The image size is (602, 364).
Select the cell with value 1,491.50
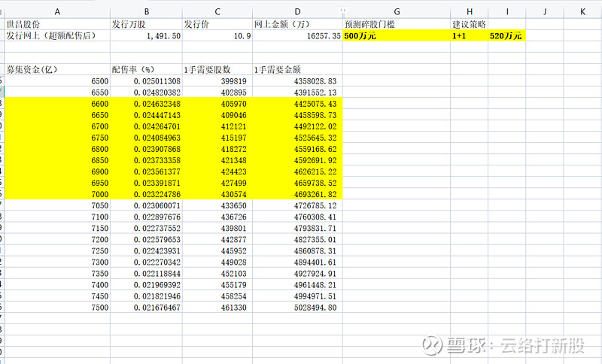[x=146, y=35]
